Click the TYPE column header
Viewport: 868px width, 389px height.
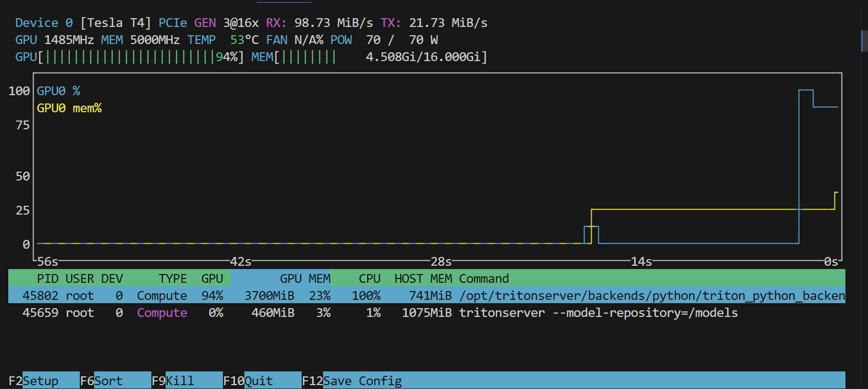(172, 278)
